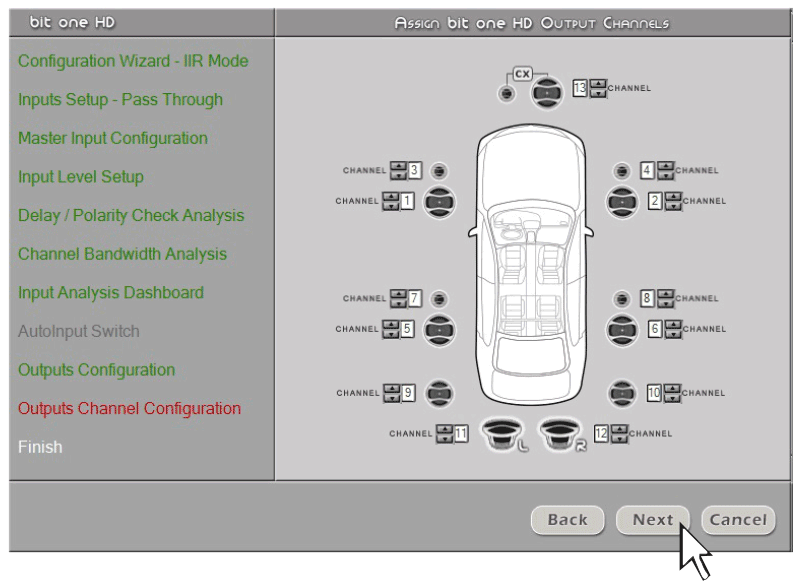Return to the Outputs Configuration step
This screenshot has width=802, height=585.
pyautogui.click(x=96, y=370)
